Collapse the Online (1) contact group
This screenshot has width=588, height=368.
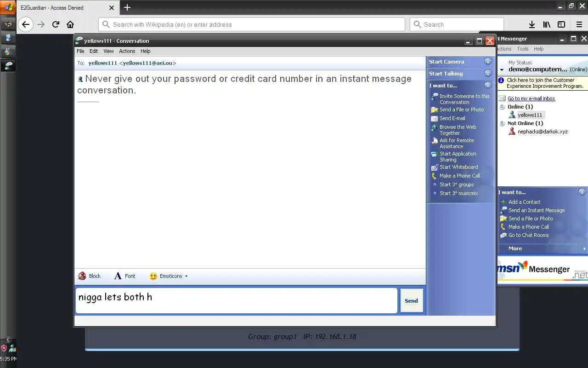coord(502,107)
